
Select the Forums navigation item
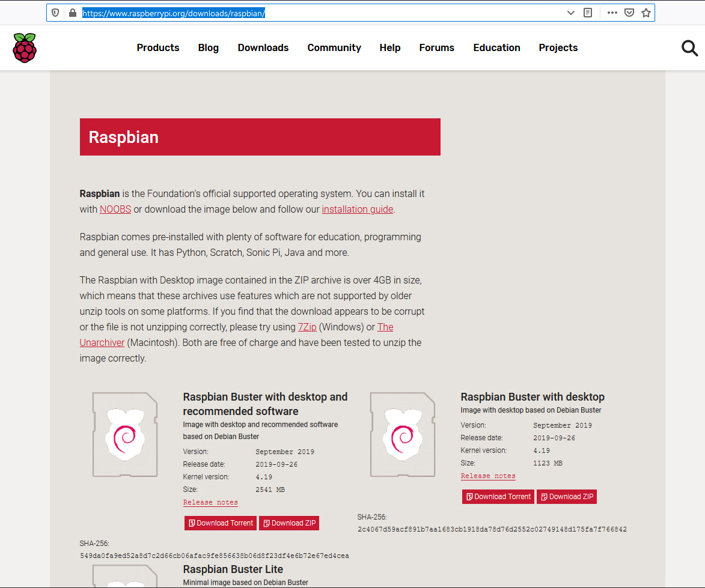pyautogui.click(x=436, y=47)
